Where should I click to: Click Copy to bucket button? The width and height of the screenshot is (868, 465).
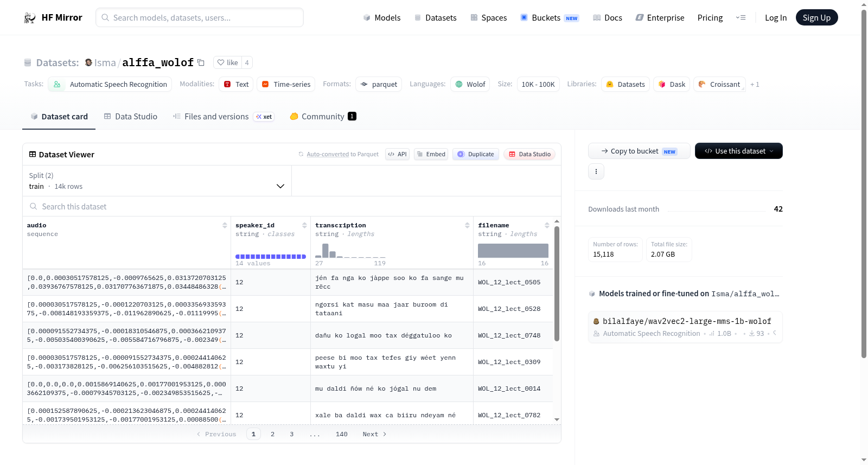click(639, 151)
